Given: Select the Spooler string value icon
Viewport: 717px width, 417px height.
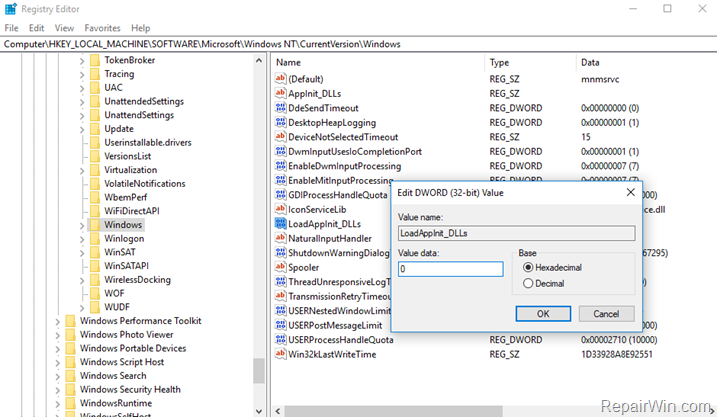Looking at the screenshot, I should tap(280, 267).
